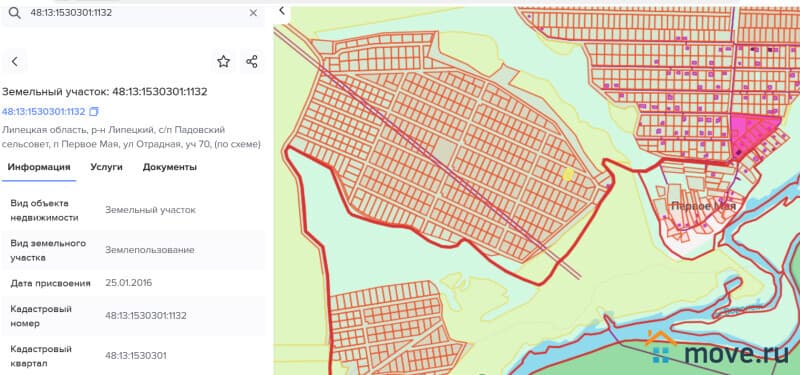The image size is (800, 375).
Task: Copy cadastral number with copy icon
Action: click(93, 111)
